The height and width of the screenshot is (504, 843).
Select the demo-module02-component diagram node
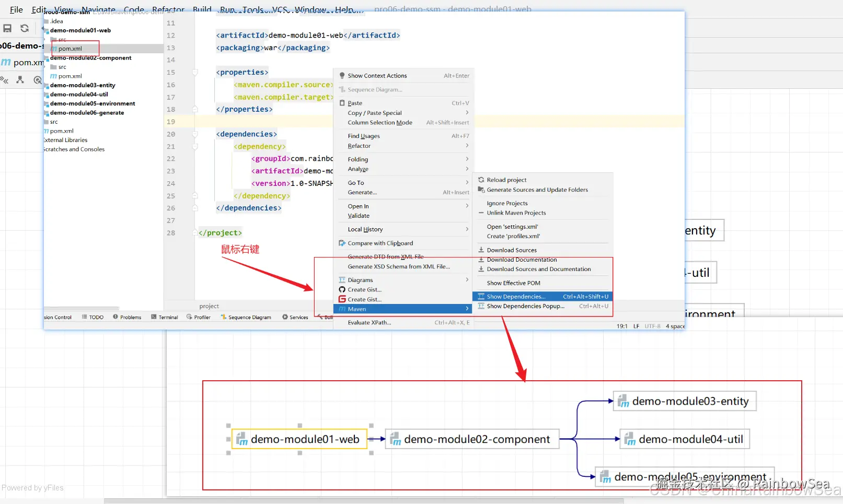pyautogui.click(x=472, y=439)
